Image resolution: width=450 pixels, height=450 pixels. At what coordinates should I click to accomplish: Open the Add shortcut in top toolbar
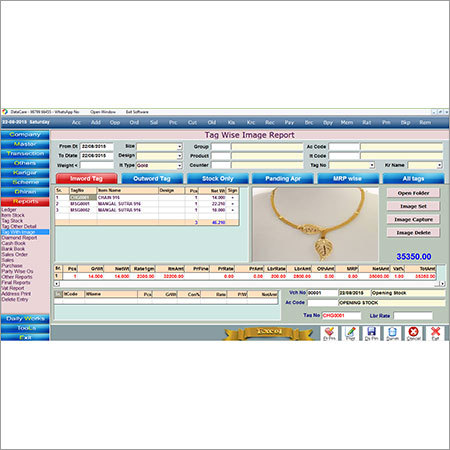coord(96,122)
